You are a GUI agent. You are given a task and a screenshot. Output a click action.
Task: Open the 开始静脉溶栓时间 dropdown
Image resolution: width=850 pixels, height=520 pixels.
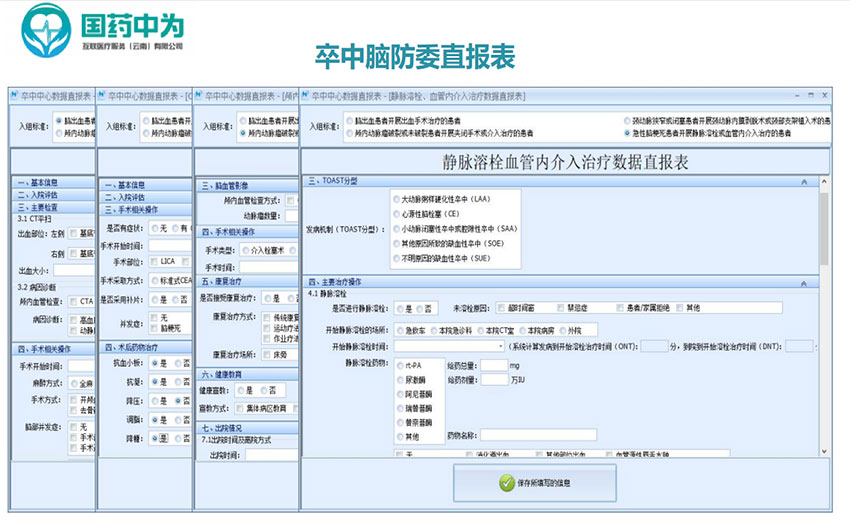[500, 346]
